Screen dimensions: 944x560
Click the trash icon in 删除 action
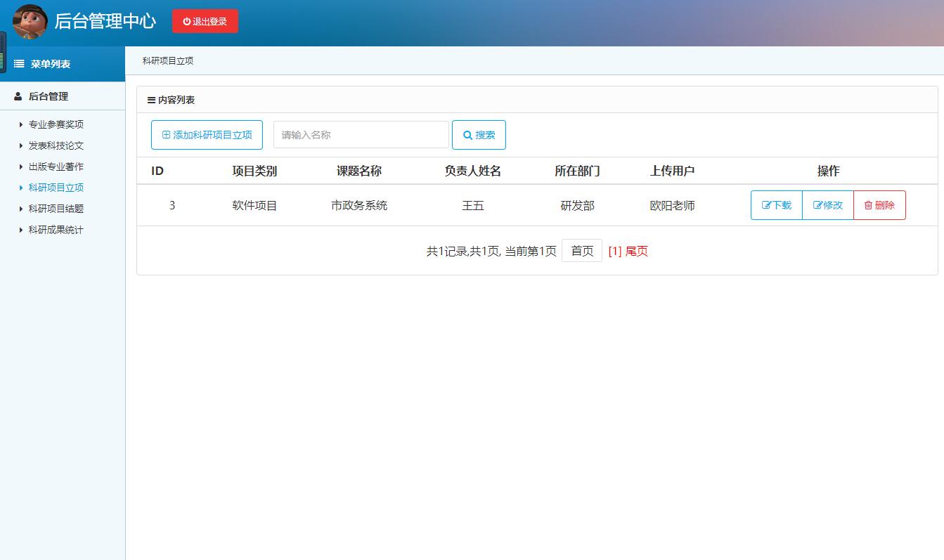(867, 205)
